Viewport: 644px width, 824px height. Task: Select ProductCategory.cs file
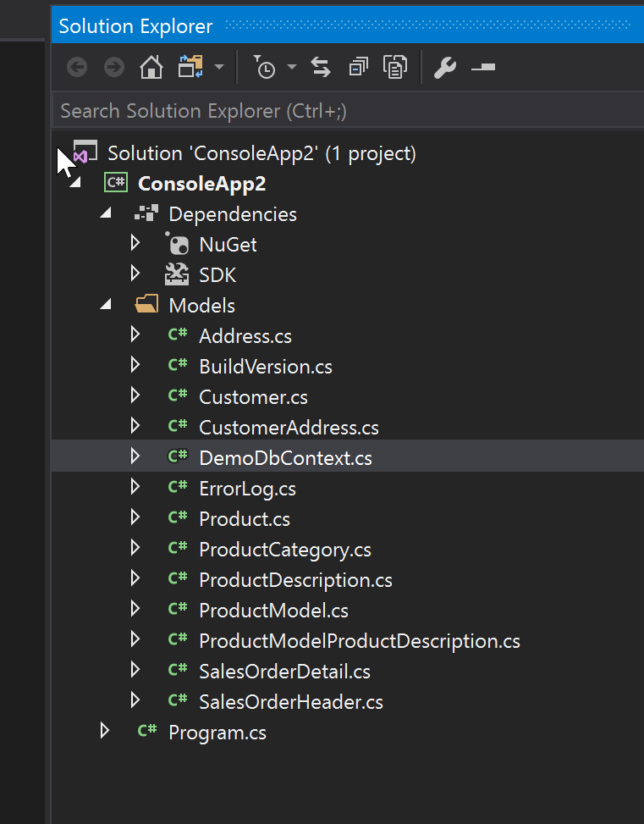pos(285,550)
